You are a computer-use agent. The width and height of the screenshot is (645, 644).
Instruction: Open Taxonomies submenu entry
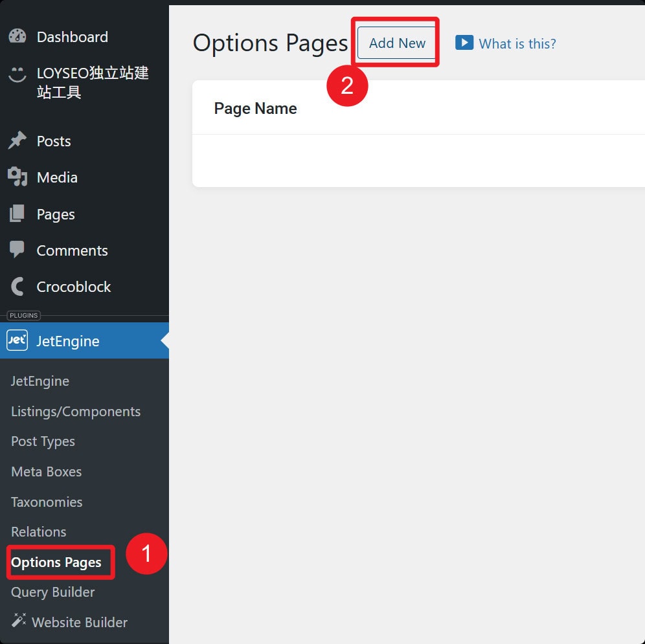pos(47,502)
